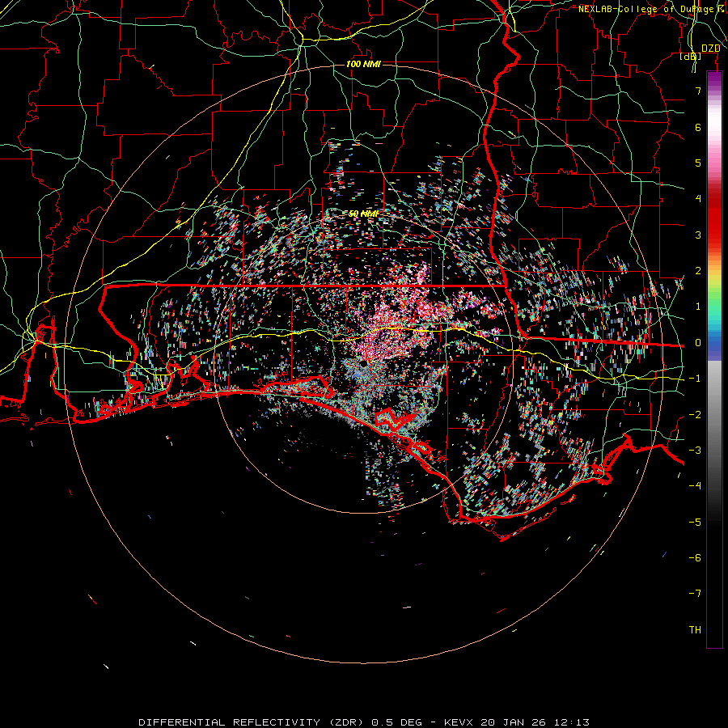Click the 1 value on color scale
Image resolution: width=728 pixels, height=728 pixels.
pos(698,307)
